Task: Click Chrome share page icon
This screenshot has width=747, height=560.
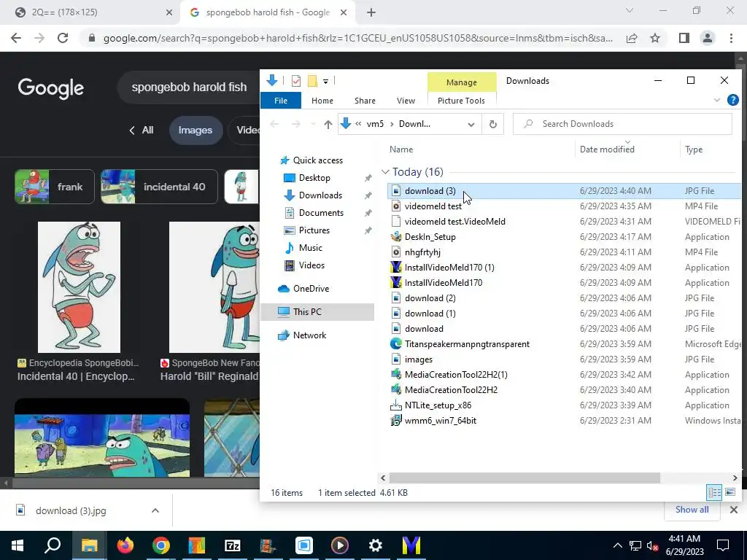Action: coord(632,38)
